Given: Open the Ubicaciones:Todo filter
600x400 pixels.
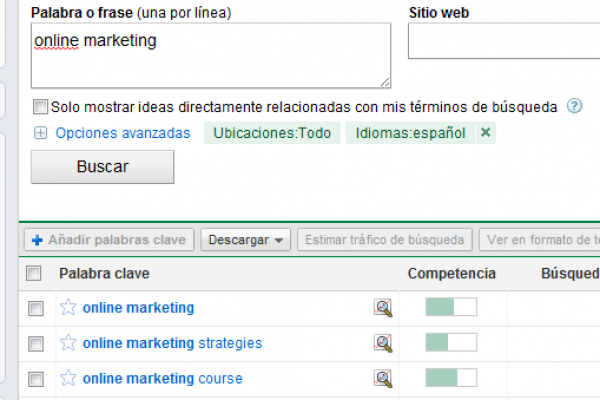Looking at the screenshot, I should tap(270, 133).
